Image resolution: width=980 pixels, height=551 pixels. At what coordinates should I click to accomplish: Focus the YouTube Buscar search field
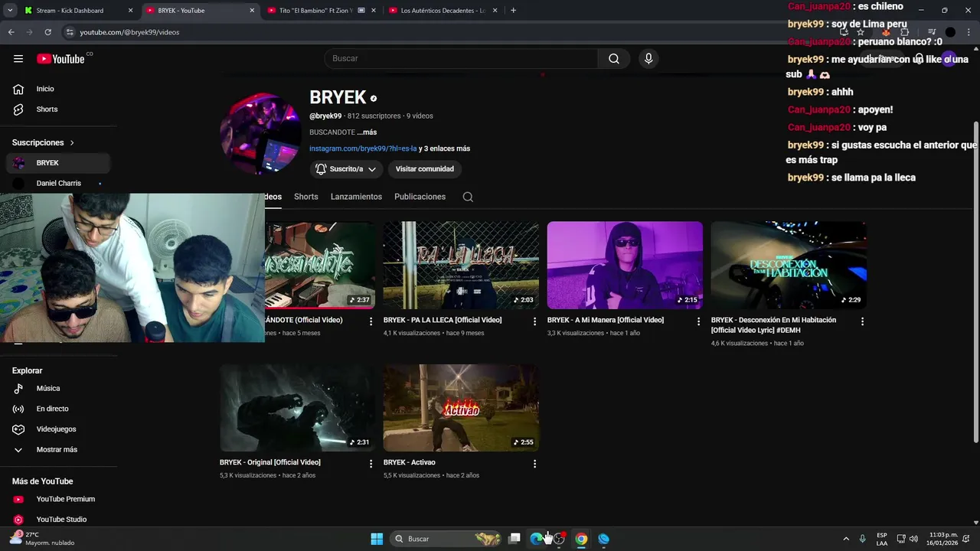461,59
